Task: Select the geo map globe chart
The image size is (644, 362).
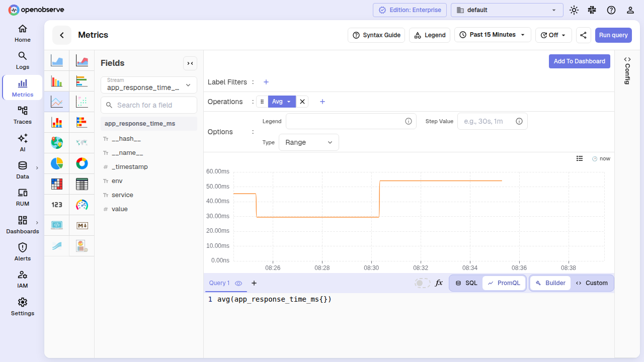Action: point(57,143)
